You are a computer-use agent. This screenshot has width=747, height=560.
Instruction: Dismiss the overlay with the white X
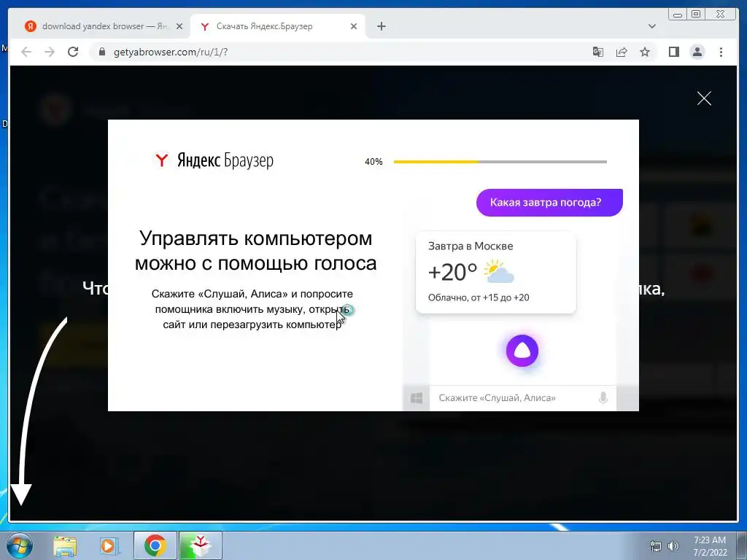(x=704, y=98)
